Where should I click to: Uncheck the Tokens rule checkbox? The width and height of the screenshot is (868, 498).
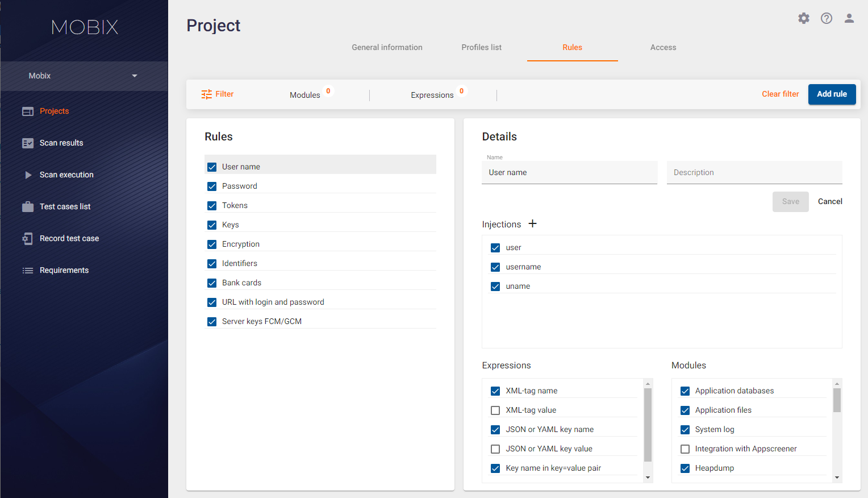(212, 206)
